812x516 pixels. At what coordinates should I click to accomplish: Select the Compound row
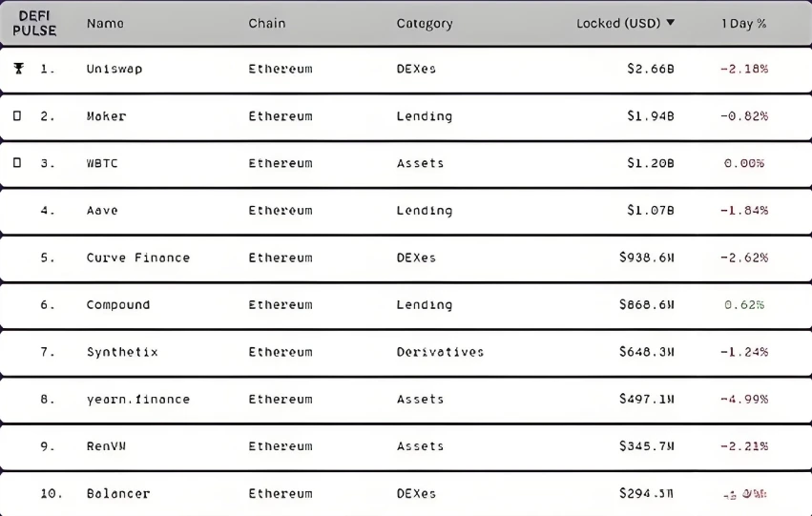[x=406, y=305]
